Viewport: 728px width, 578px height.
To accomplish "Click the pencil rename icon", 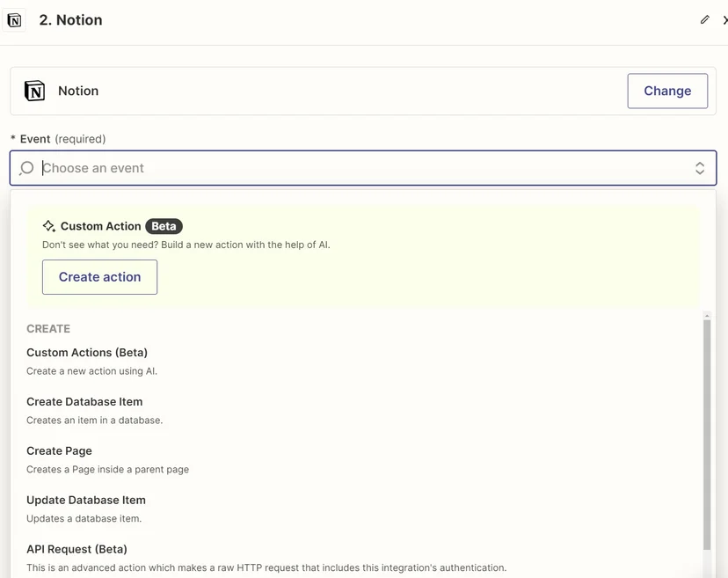I will click(x=705, y=19).
